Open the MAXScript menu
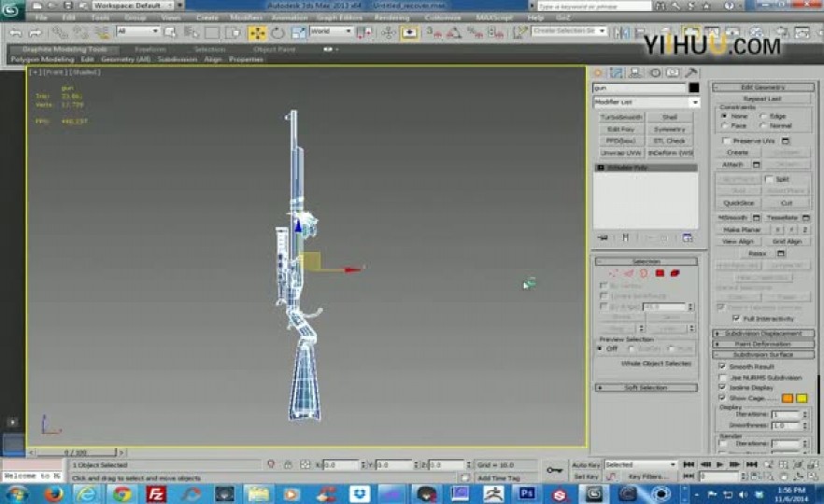The image size is (824, 504). point(494,18)
